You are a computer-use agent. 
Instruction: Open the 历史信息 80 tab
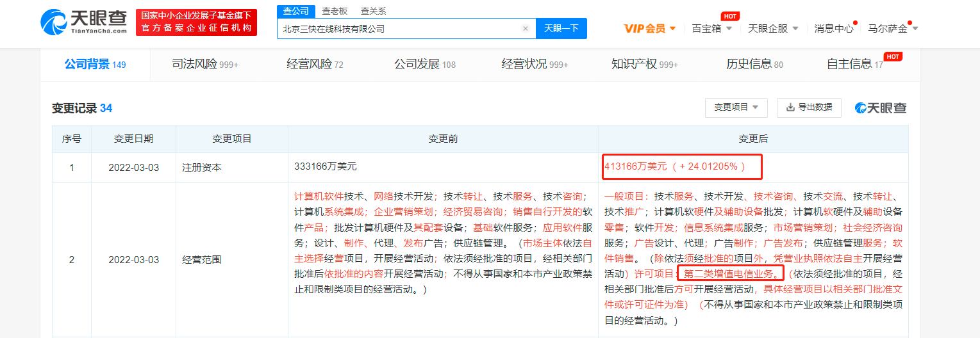(x=754, y=64)
